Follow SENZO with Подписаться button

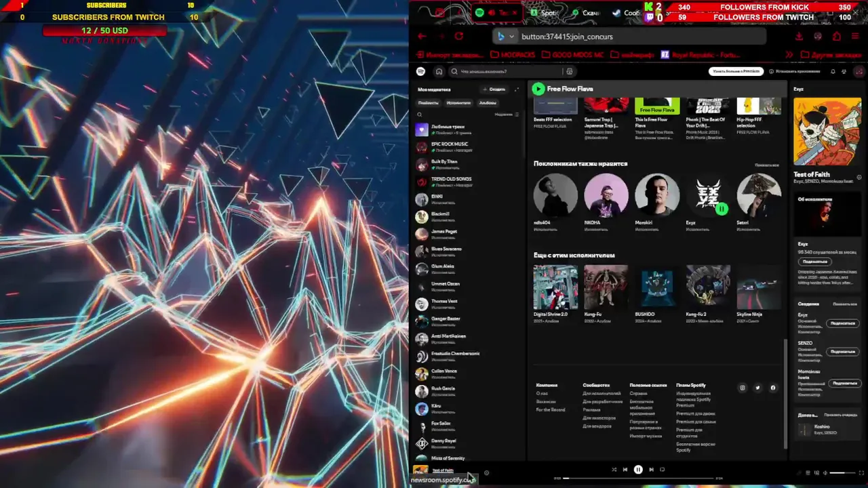[843, 352]
